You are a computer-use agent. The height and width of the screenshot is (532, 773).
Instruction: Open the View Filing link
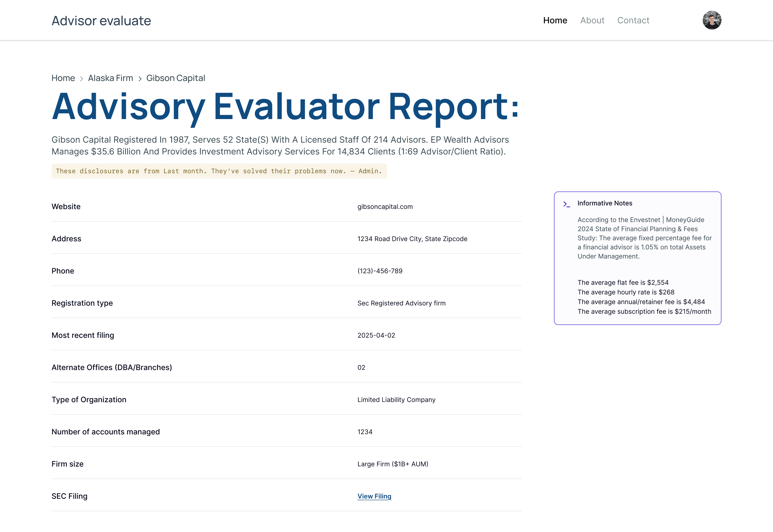click(374, 496)
